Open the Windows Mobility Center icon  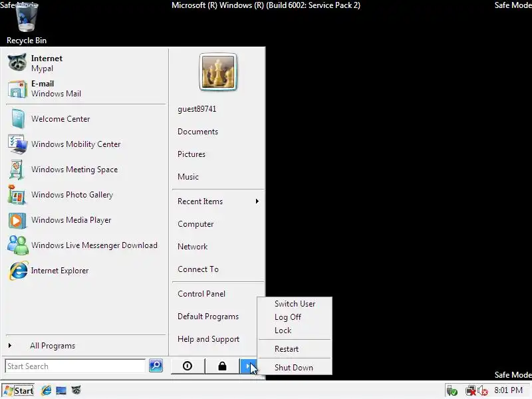[17, 144]
